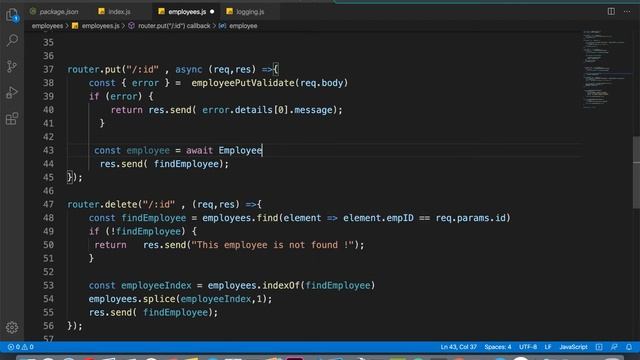Image resolution: width=640 pixels, height=360 pixels.
Task: Click router.delete on line 47
Action: pyautogui.click(x=102, y=204)
